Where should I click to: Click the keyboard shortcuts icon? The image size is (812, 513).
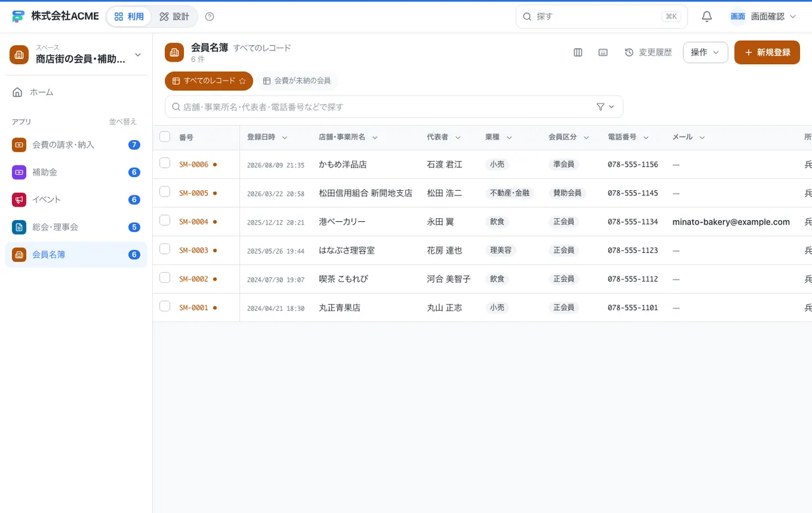click(603, 53)
